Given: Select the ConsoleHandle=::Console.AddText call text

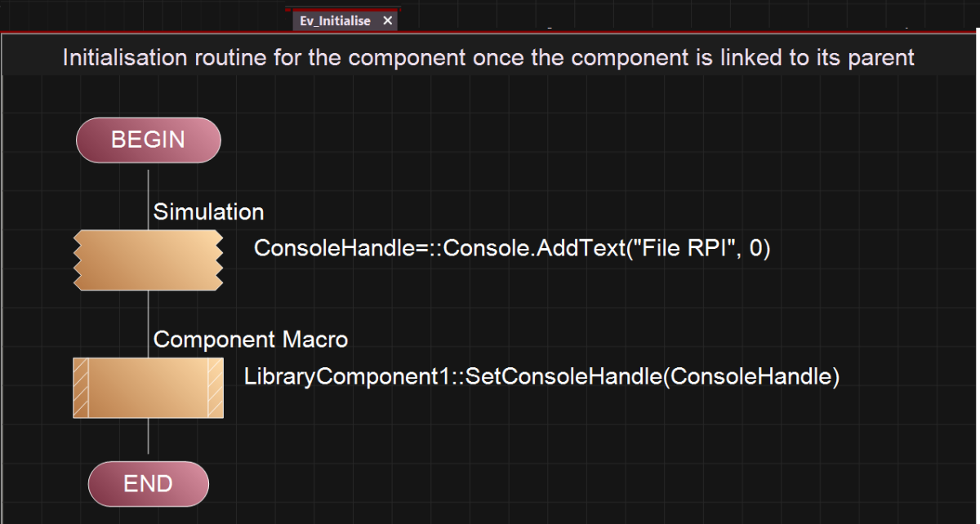Looking at the screenshot, I should [x=512, y=248].
